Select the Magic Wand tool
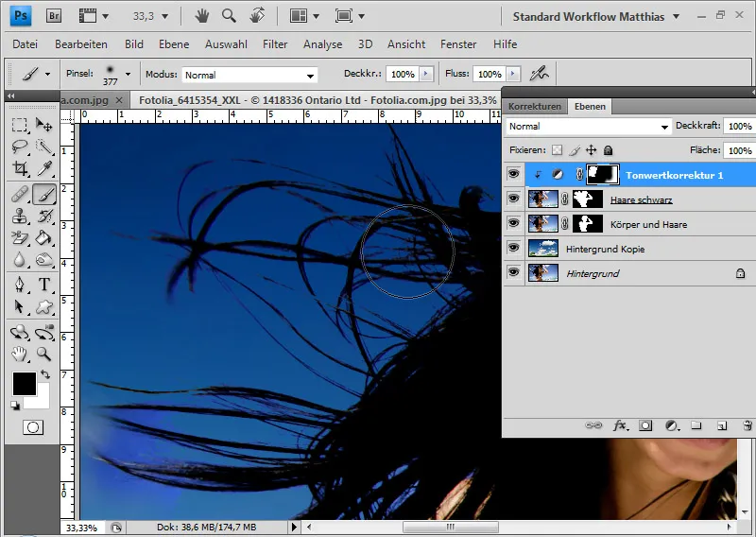This screenshot has height=537, width=756. (44, 147)
